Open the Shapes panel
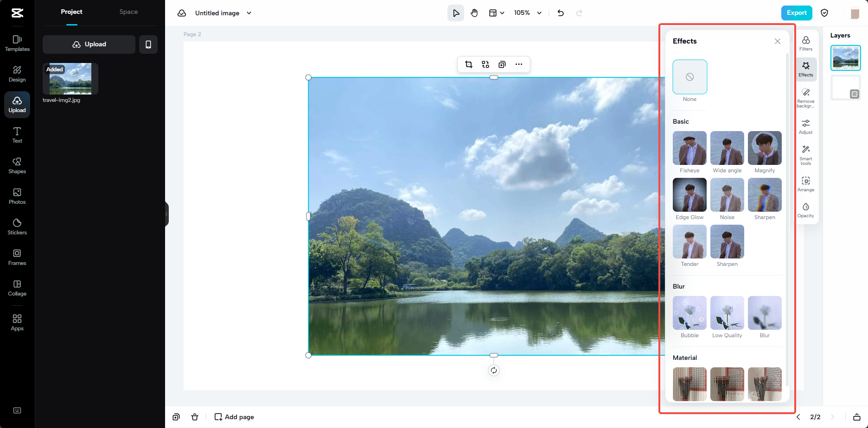 [17, 166]
